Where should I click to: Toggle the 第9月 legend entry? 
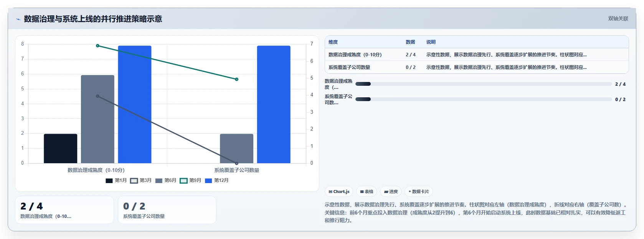coord(190,180)
